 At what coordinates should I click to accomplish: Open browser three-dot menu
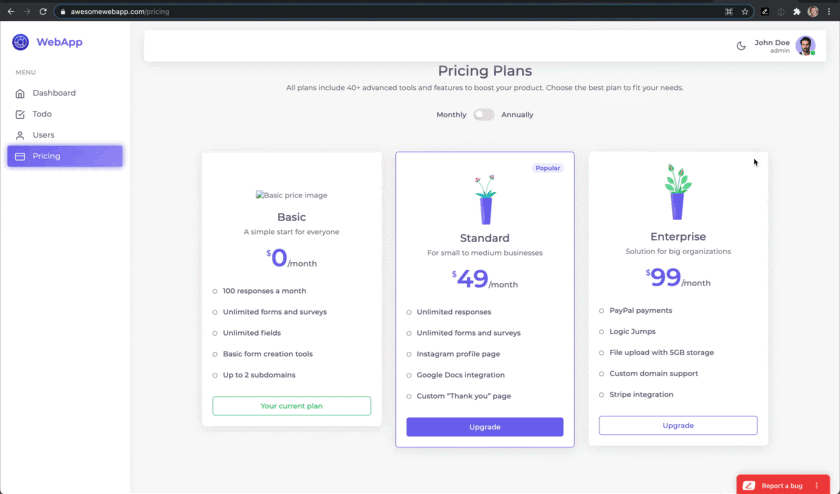829,11
